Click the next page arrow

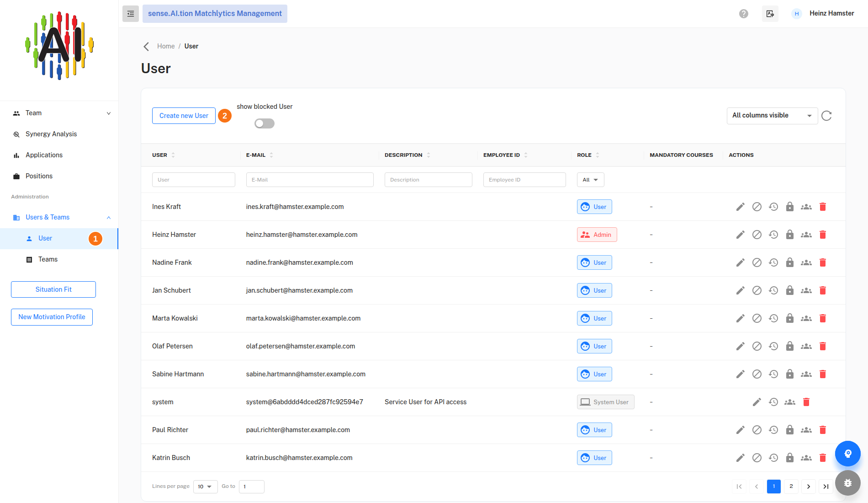coord(809,487)
